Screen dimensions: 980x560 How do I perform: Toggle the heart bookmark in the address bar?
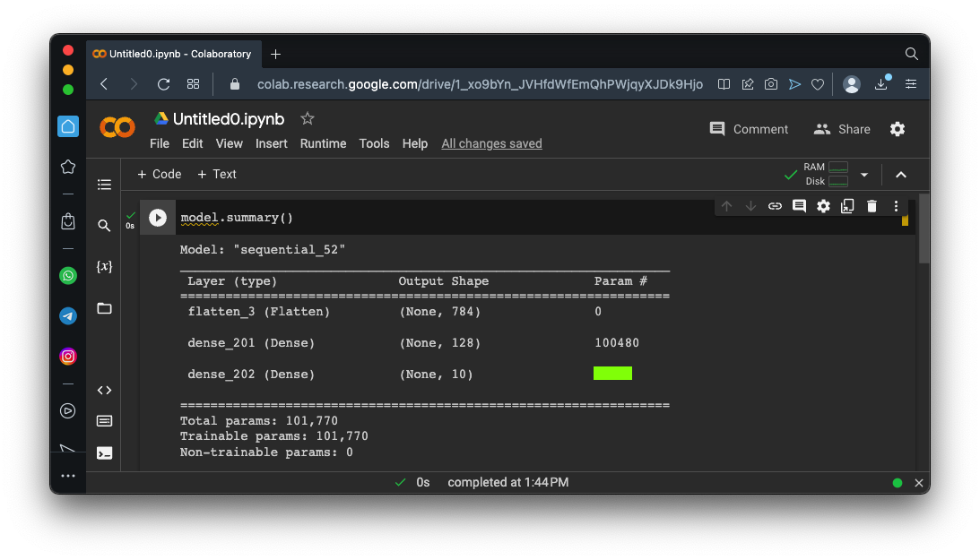pyautogui.click(x=817, y=84)
